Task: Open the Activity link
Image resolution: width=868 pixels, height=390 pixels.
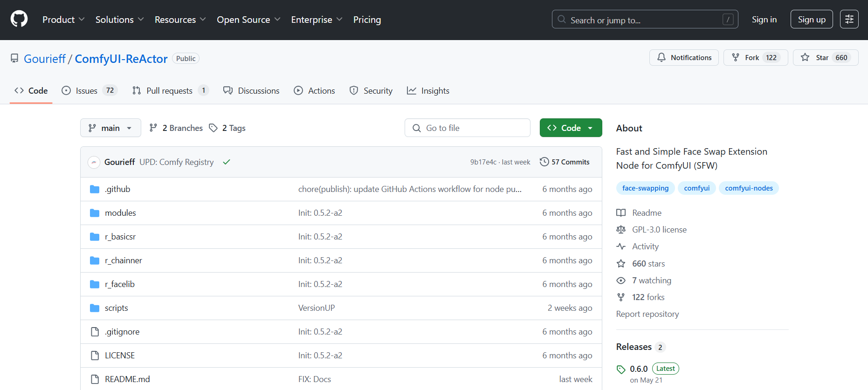Action: tap(637, 246)
